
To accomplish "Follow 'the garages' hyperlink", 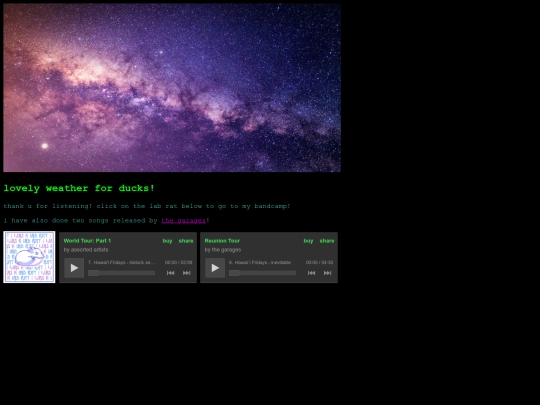I will pos(184,221).
